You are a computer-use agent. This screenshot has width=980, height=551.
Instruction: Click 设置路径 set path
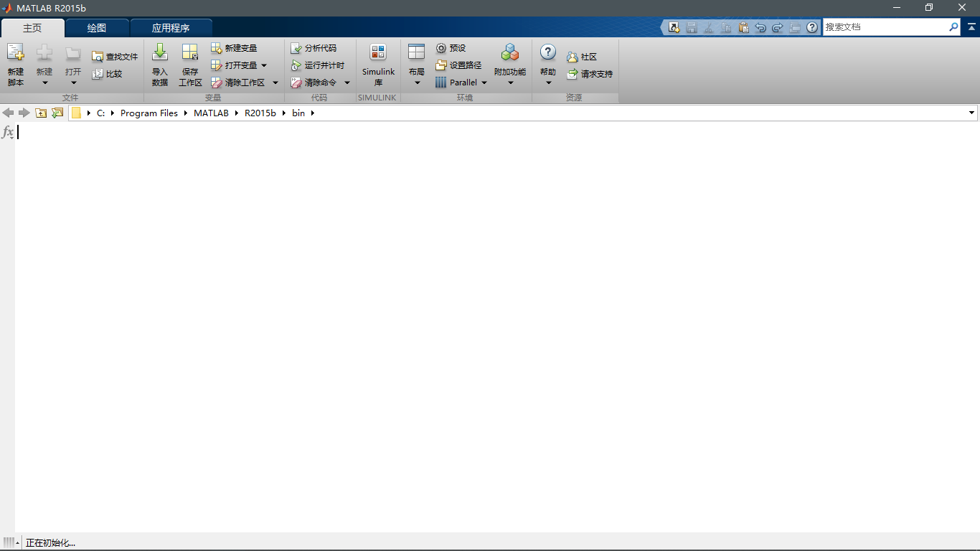(x=458, y=65)
